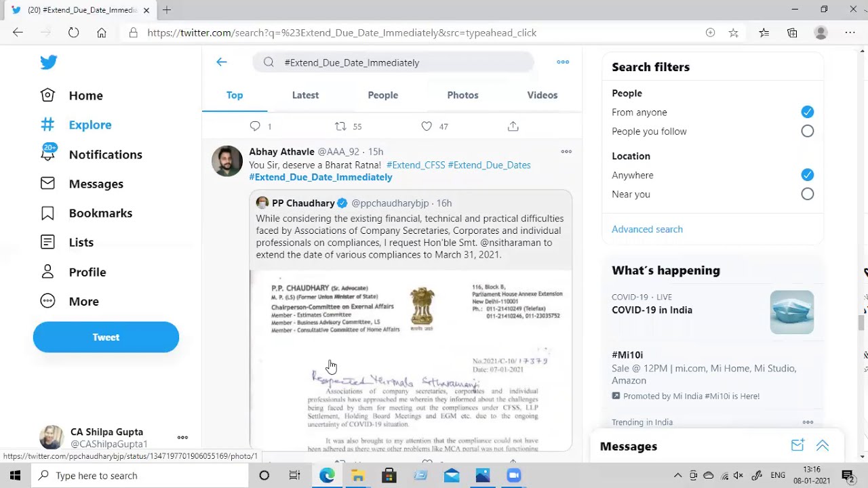Open Edge settings and more menu

click(850, 33)
